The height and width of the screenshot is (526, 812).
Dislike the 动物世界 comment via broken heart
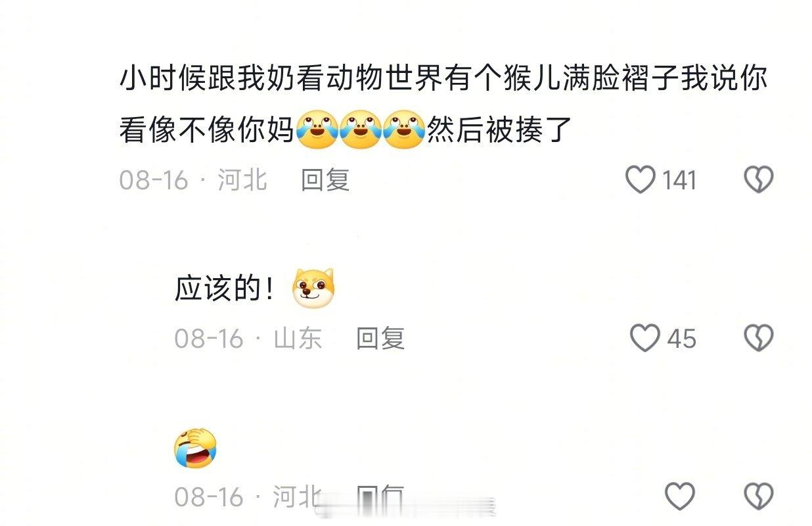(758, 179)
